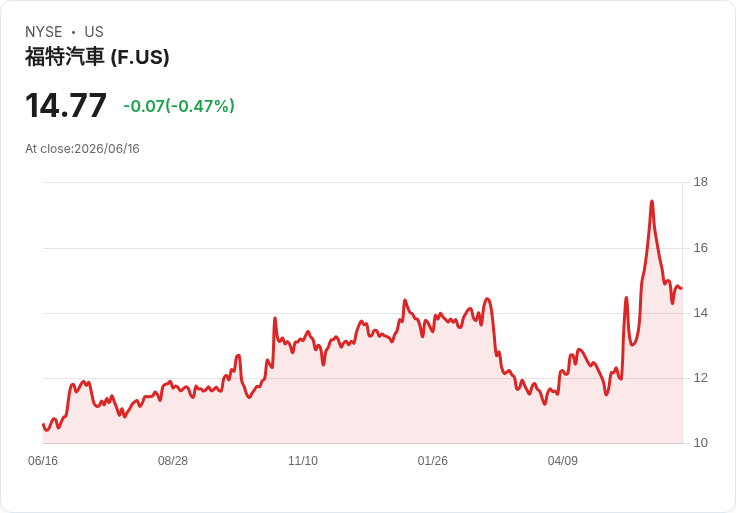Click the 04/09 date axis label
Image resolution: width=736 pixels, height=513 pixels.
pos(562,461)
